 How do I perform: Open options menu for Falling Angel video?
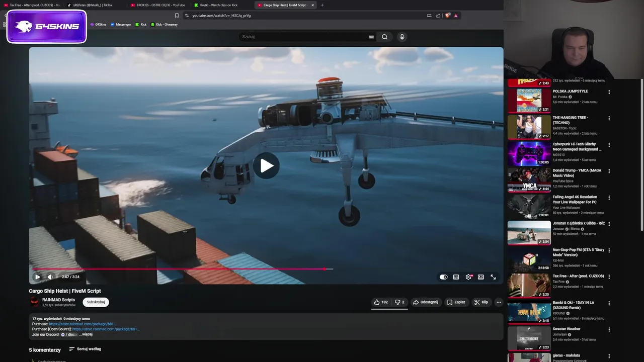point(609,198)
